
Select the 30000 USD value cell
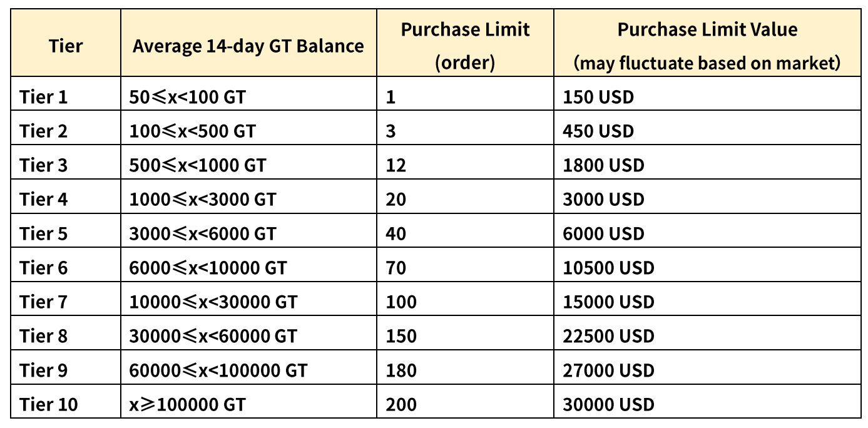pyautogui.click(x=608, y=404)
